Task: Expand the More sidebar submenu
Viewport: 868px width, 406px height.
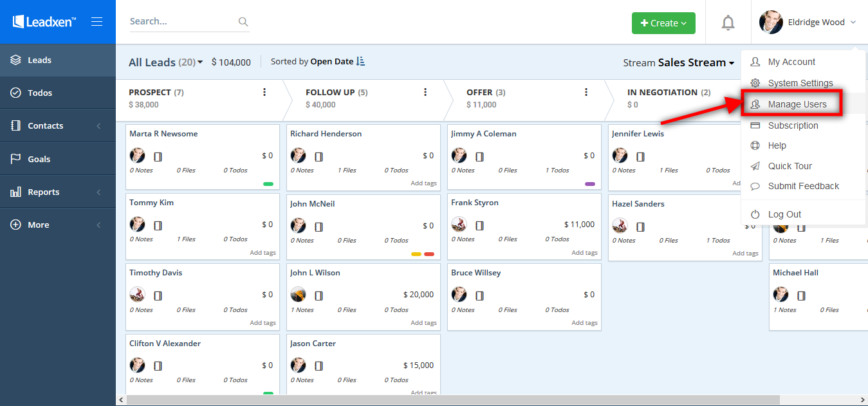Action: 98,225
